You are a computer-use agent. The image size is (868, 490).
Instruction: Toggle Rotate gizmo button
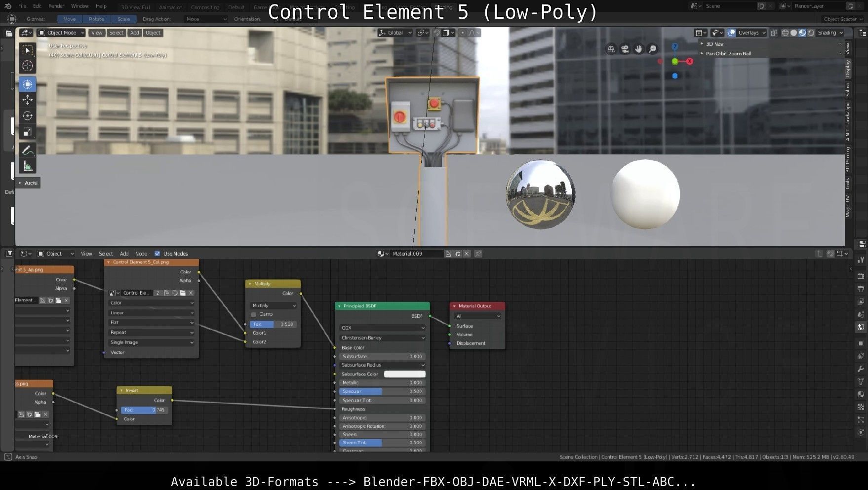96,19
